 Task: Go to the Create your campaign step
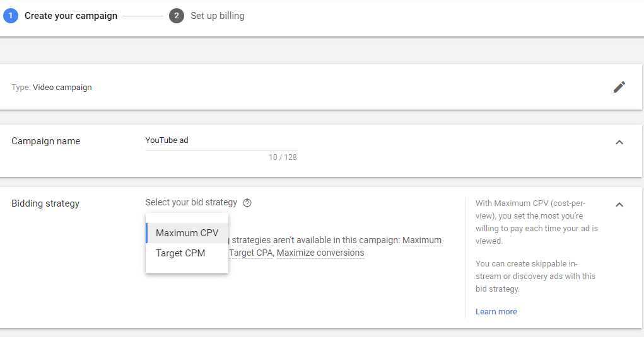tap(71, 16)
